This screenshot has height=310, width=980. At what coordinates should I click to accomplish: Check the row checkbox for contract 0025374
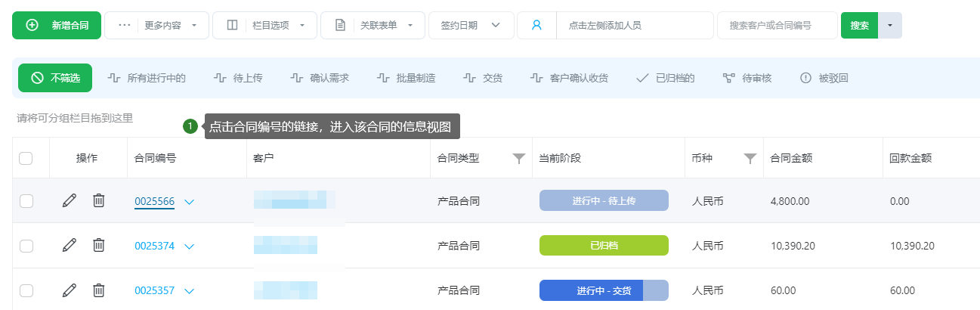(26, 246)
